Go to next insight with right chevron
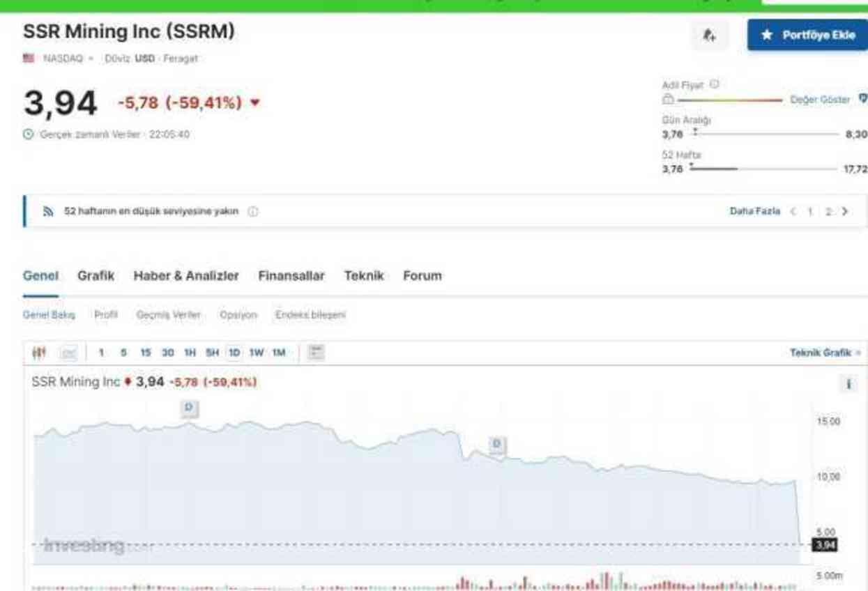This screenshot has height=591, width=868. [x=845, y=211]
